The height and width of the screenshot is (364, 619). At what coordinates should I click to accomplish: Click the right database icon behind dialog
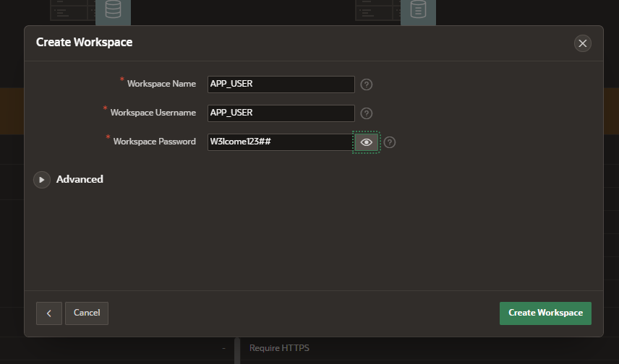[418, 10]
